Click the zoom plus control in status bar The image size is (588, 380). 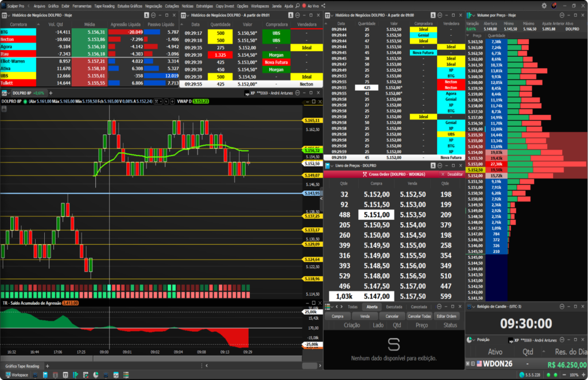click(x=583, y=375)
